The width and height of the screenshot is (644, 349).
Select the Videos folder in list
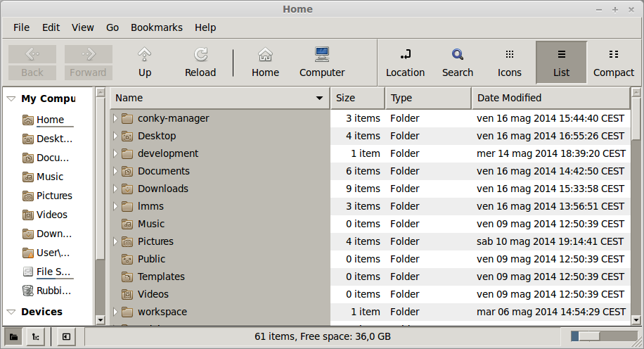click(x=153, y=294)
